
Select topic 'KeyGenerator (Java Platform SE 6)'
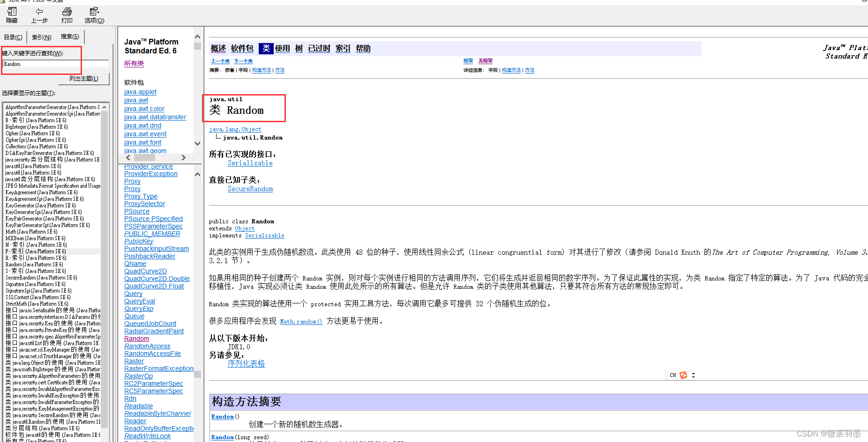tap(40, 206)
